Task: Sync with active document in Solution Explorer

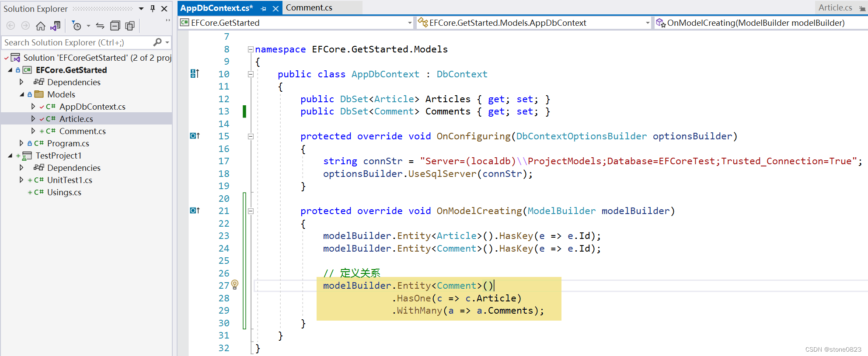Action: [100, 26]
